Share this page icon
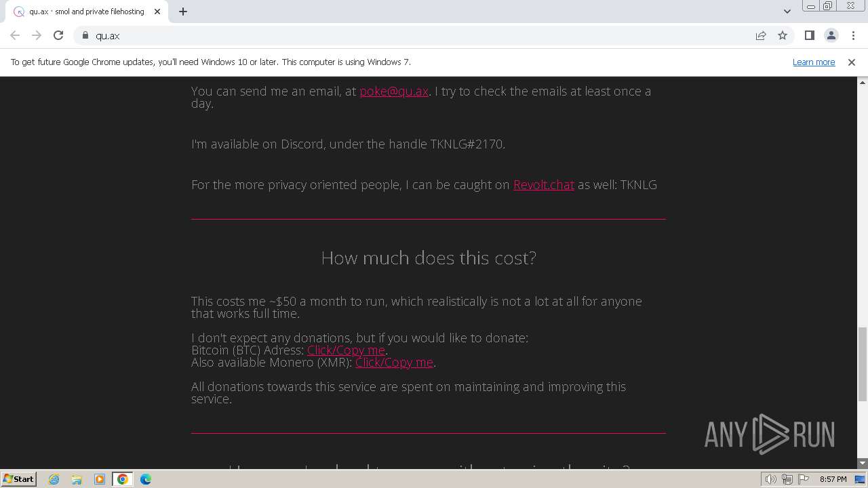Image resolution: width=868 pixels, height=488 pixels. tap(761, 35)
